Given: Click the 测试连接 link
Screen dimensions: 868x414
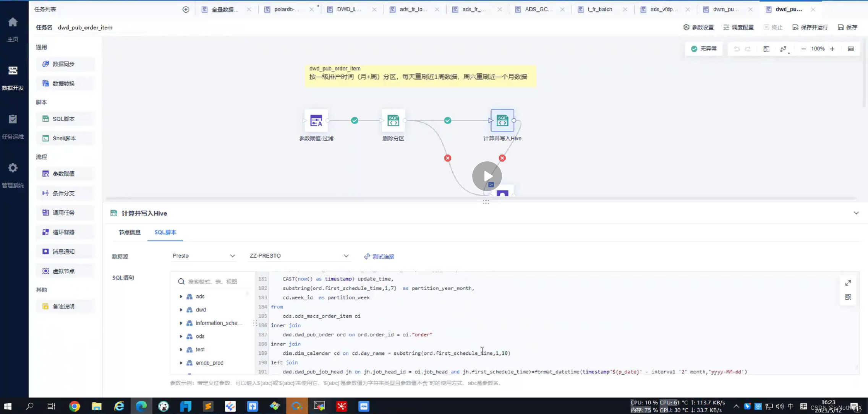Looking at the screenshot, I should (379, 257).
